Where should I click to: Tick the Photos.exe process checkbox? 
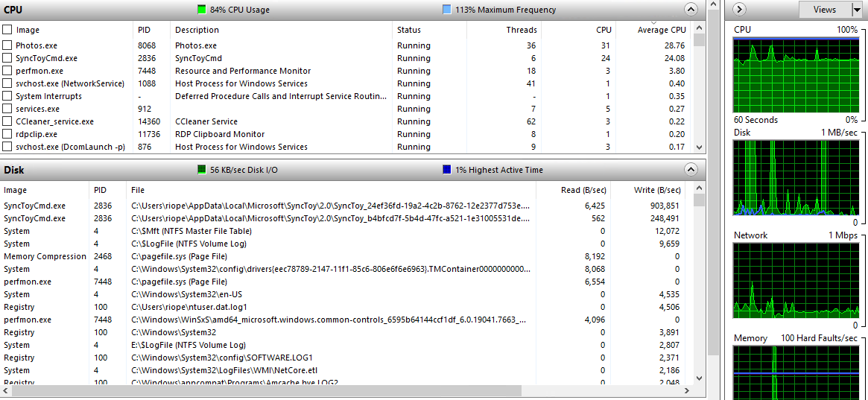(x=7, y=45)
